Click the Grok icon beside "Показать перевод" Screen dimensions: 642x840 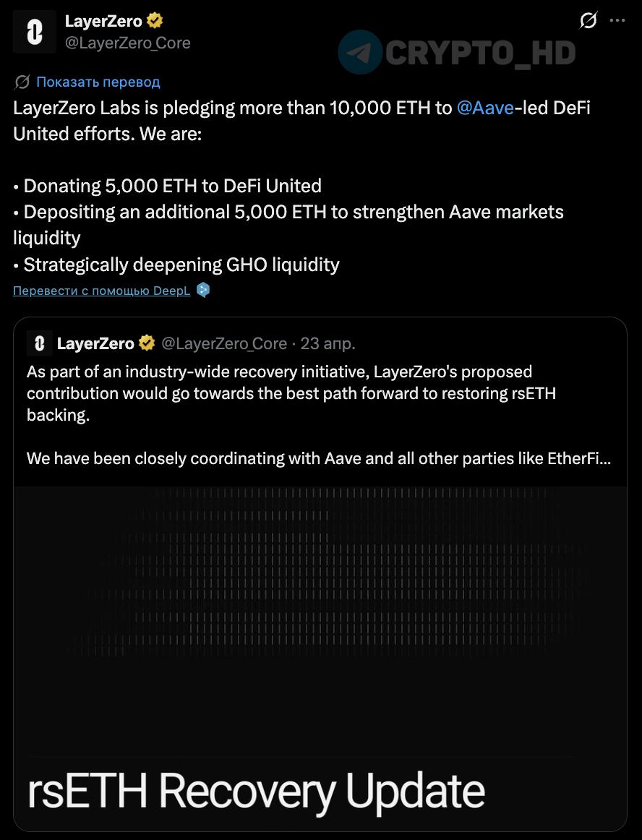pyautogui.click(x=21, y=82)
